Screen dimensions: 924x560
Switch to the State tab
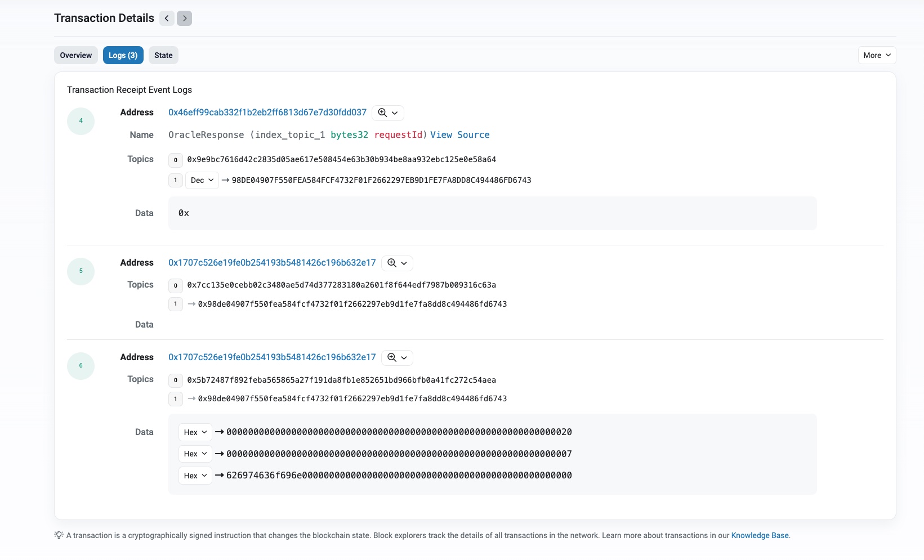coord(163,55)
